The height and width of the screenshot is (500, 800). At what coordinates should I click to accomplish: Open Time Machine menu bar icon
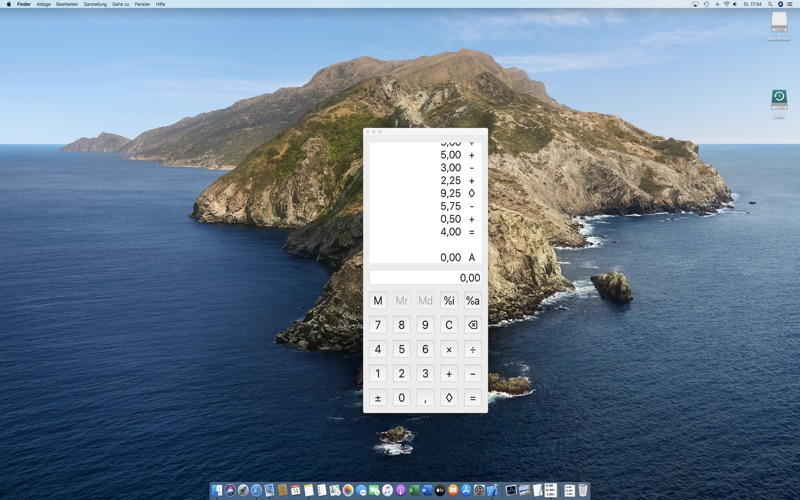(707, 4)
